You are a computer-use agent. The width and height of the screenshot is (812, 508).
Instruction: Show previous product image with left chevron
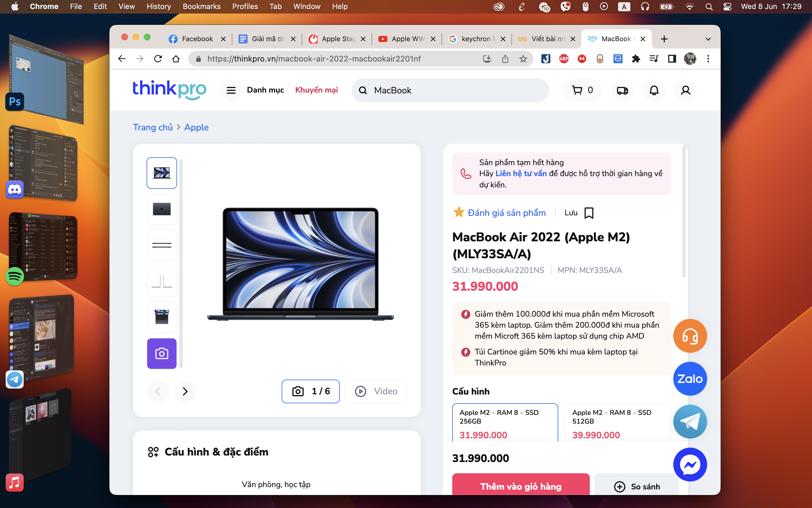point(158,391)
